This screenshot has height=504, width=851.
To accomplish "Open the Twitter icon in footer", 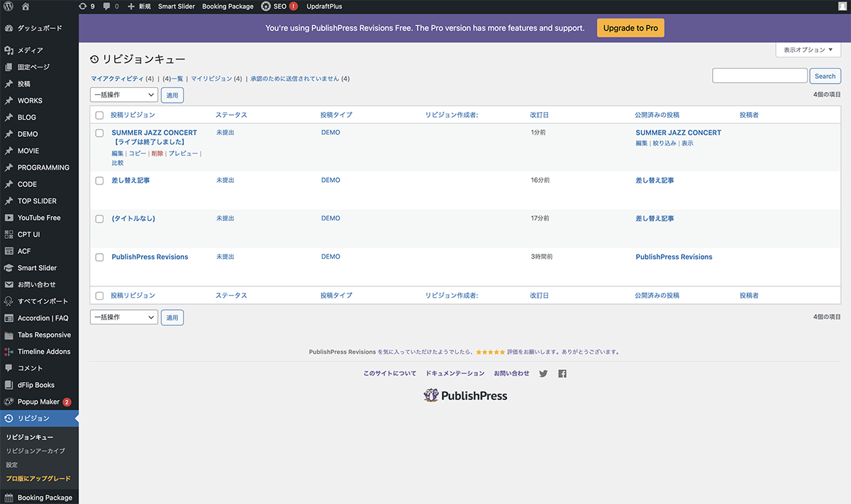I will [x=543, y=374].
